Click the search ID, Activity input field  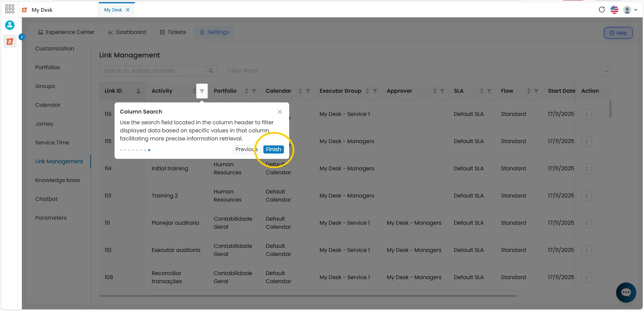pyautogui.click(x=153, y=71)
